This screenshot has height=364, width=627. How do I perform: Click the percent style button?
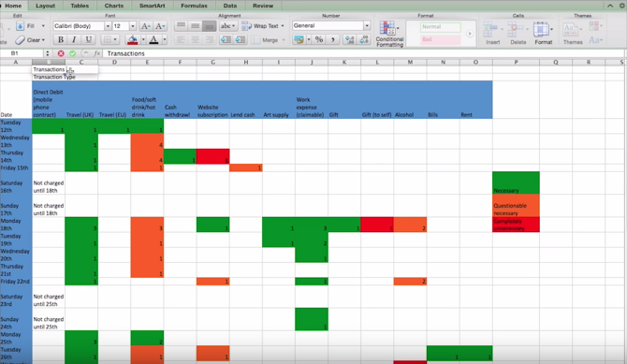(x=319, y=39)
